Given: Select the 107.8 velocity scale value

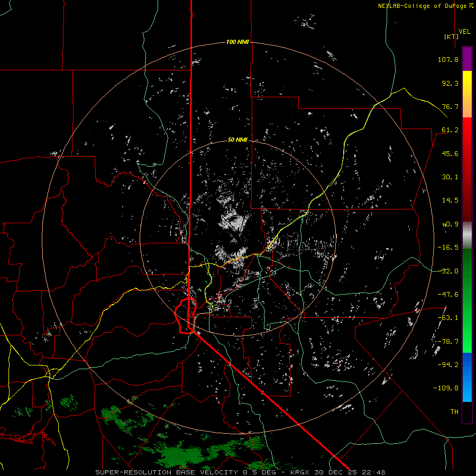Looking at the screenshot, I should click(x=448, y=59).
